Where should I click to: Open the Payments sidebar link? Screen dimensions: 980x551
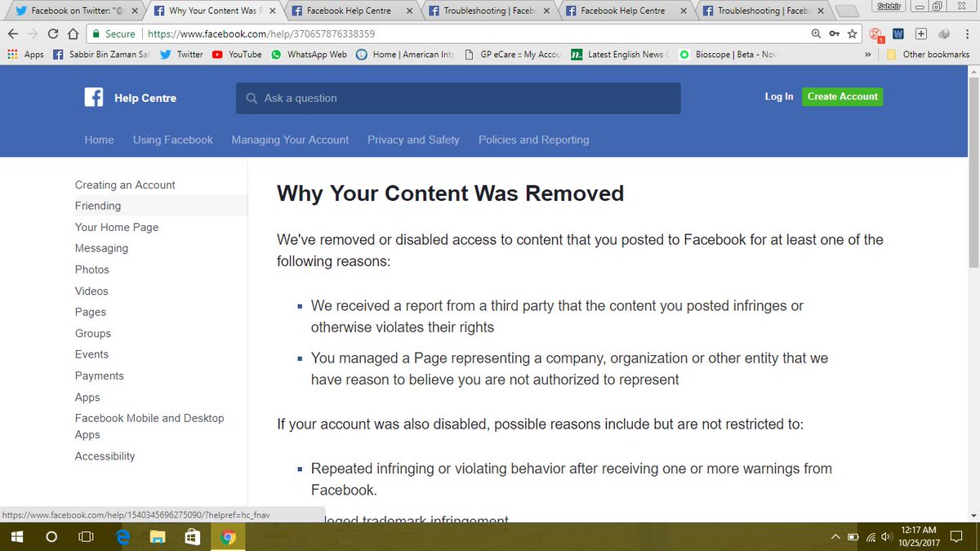click(100, 375)
